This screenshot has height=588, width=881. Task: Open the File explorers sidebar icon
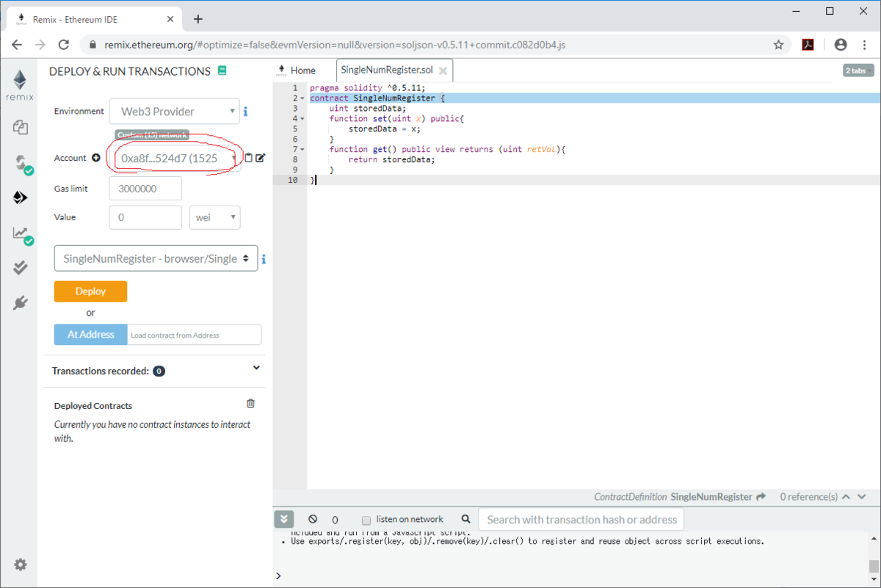point(20,127)
